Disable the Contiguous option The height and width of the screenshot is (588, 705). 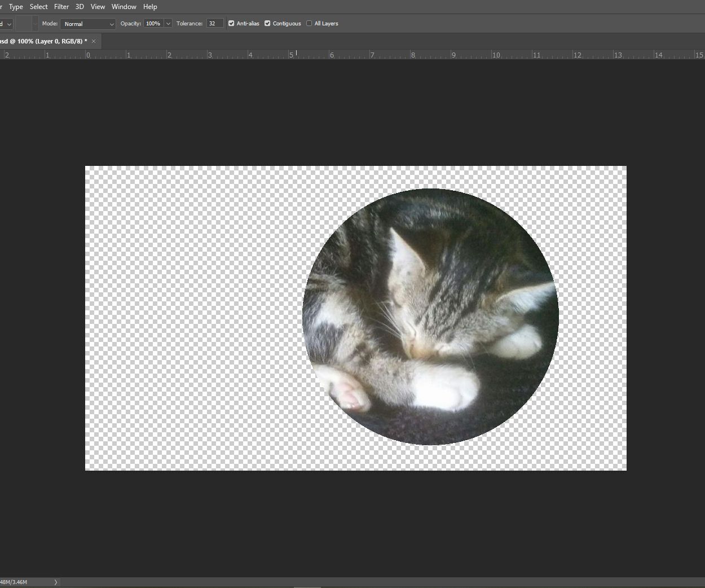(x=267, y=23)
